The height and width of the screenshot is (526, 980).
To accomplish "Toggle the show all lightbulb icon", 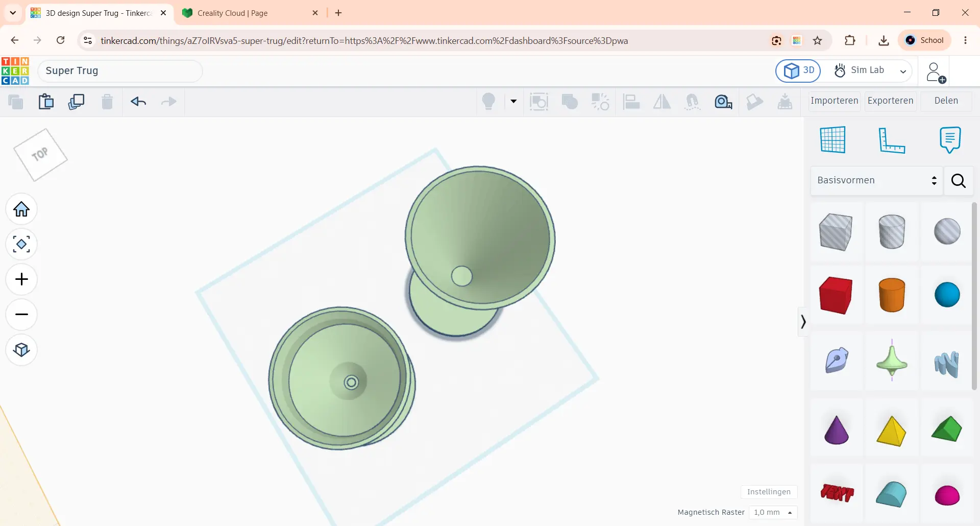I will pyautogui.click(x=488, y=102).
